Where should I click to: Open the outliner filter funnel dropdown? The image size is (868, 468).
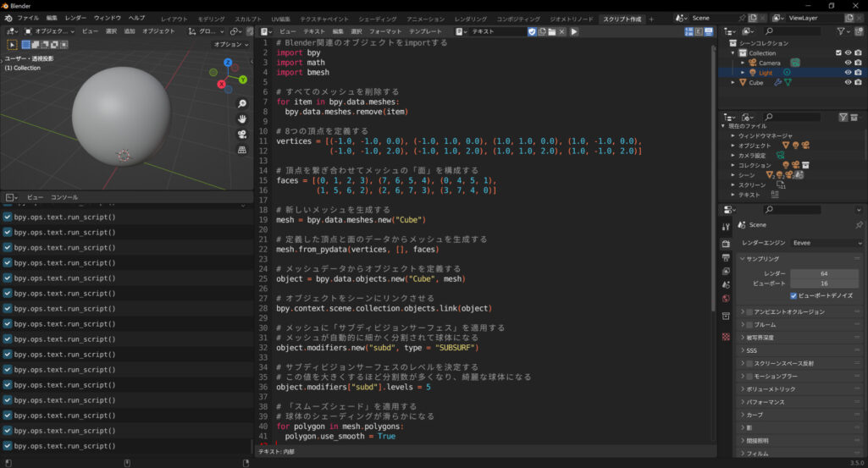(x=844, y=31)
